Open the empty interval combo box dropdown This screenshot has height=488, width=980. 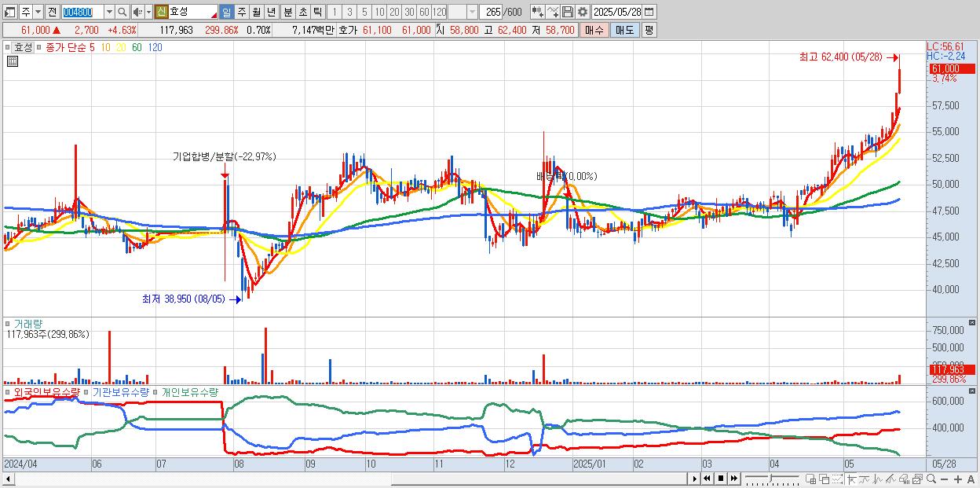(x=471, y=12)
